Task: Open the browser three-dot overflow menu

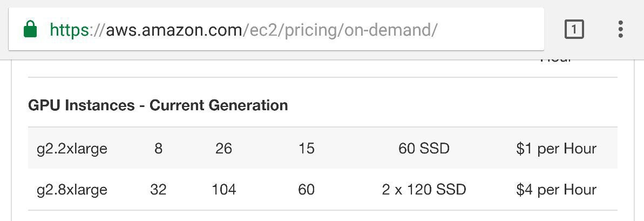Action: [620, 30]
